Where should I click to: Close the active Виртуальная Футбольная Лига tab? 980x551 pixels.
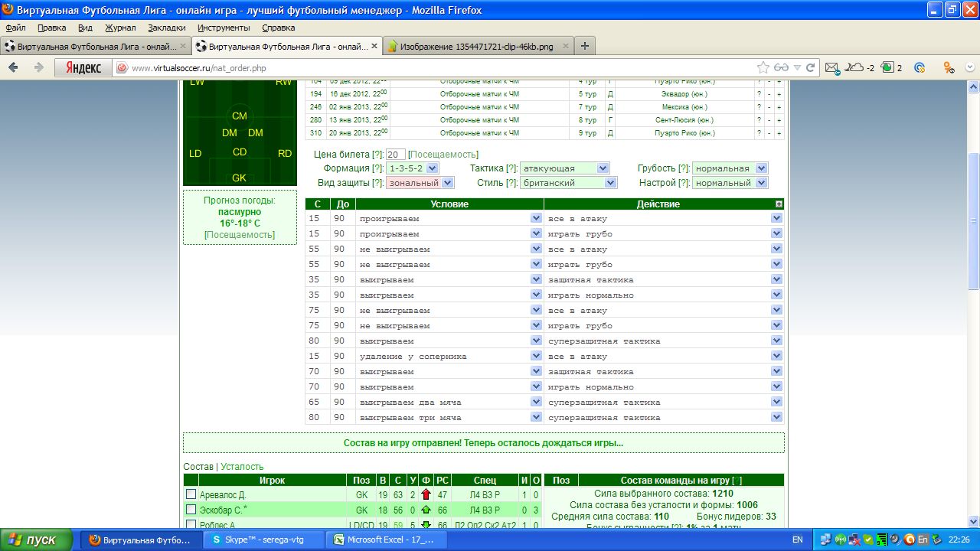[x=374, y=47]
